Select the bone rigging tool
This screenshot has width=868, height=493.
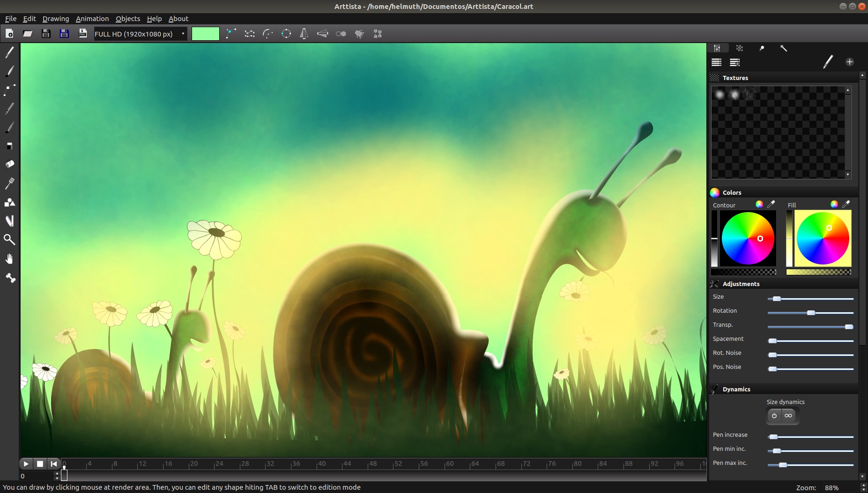[10, 278]
